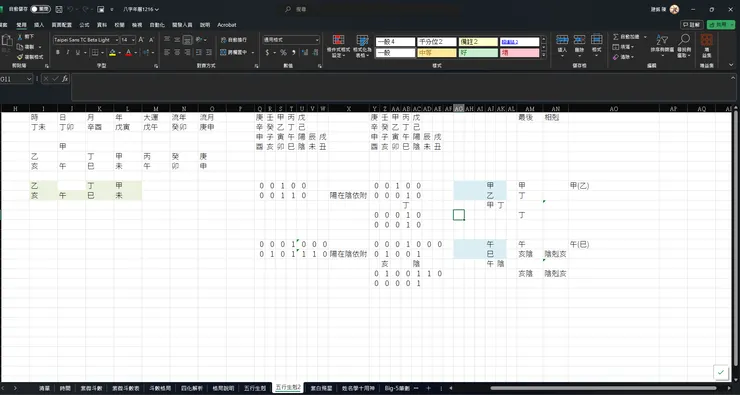Open the font name combo box
This screenshot has height=395, width=740.
pyautogui.click(x=86, y=40)
